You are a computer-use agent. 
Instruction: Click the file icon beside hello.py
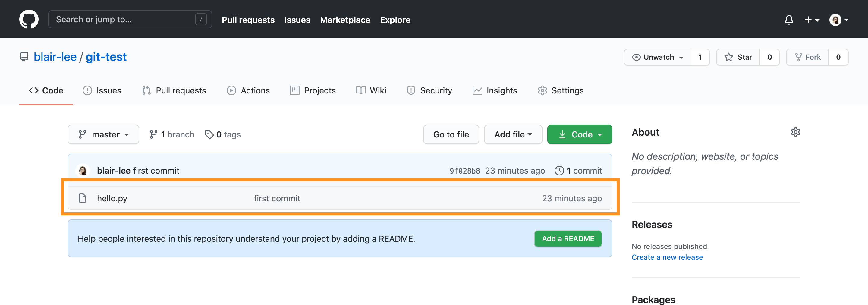click(x=83, y=198)
